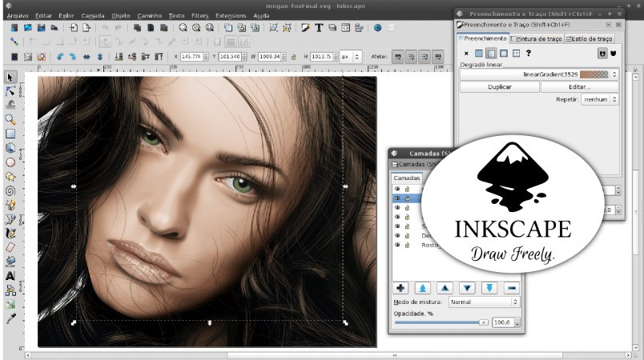Click the Export file toolbar icon
The width and height of the screenshot is (644, 360).
[x=87, y=28]
